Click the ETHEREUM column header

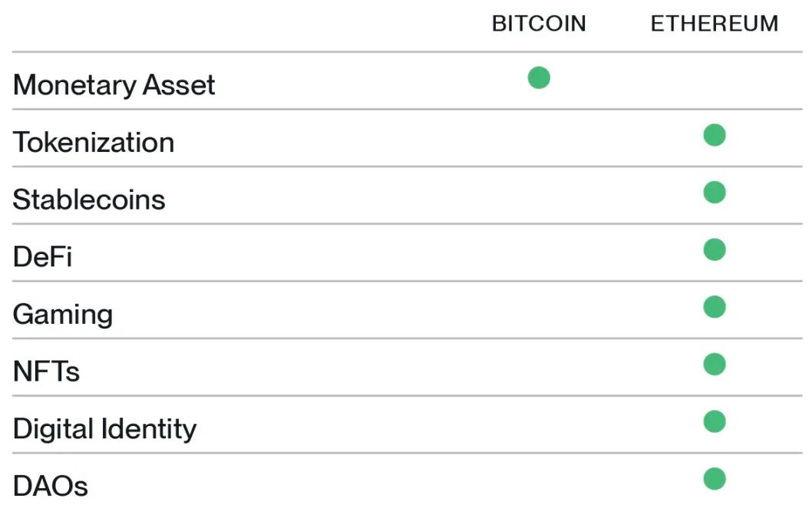714,24
